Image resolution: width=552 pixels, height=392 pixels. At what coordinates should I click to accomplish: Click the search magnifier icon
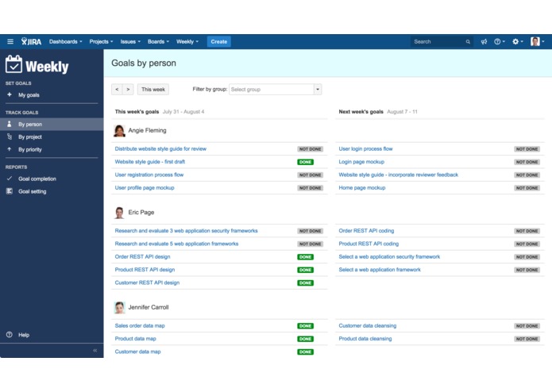coord(468,42)
